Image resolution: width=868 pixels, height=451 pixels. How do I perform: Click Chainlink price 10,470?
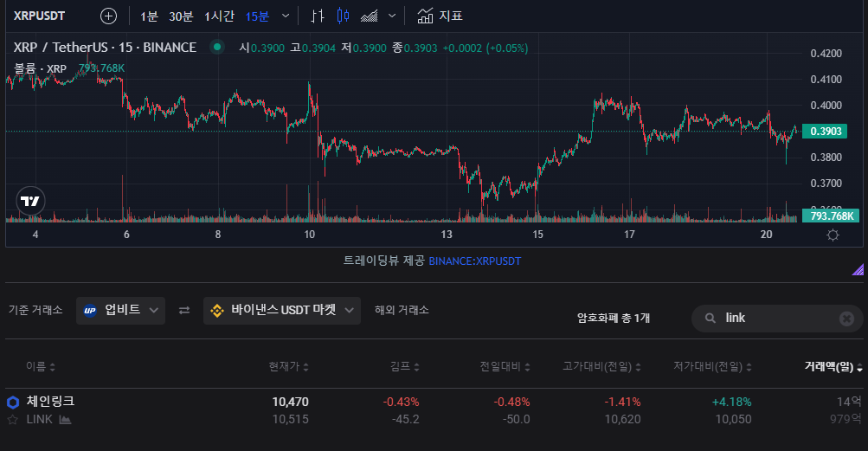[x=290, y=403]
